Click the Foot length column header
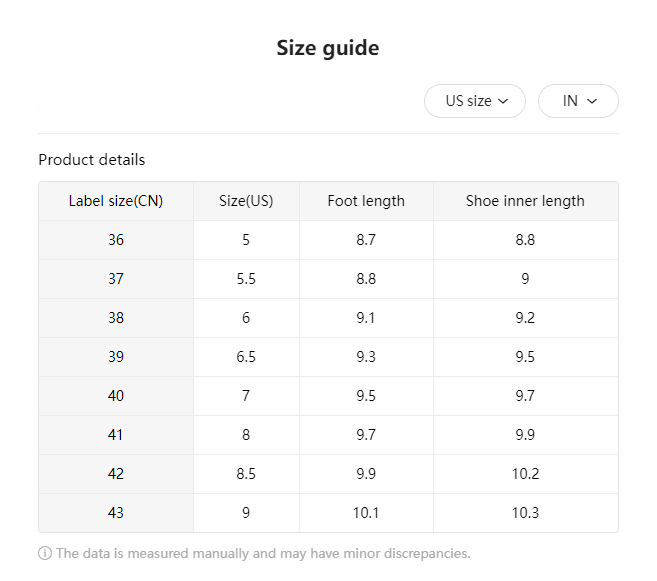The image size is (657, 581). pyautogui.click(x=366, y=201)
